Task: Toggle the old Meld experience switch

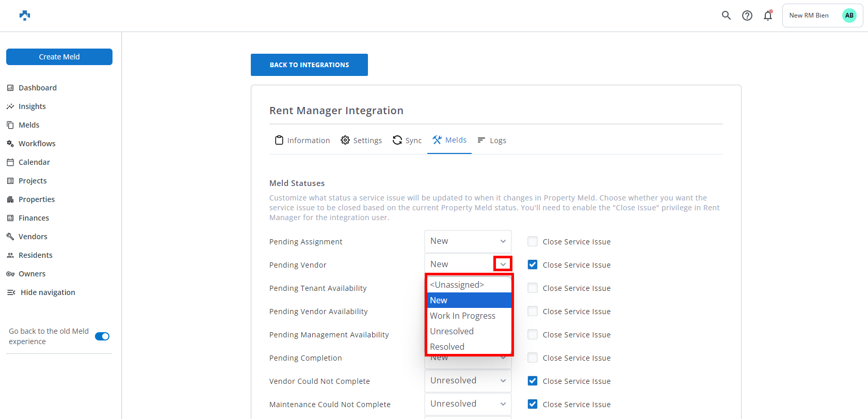Action: pos(102,336)
